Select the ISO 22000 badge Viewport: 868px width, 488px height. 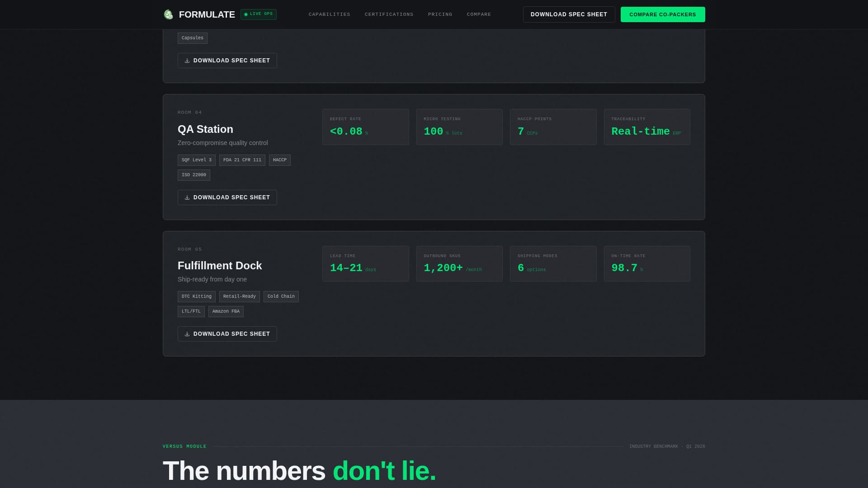click(193, 175)
